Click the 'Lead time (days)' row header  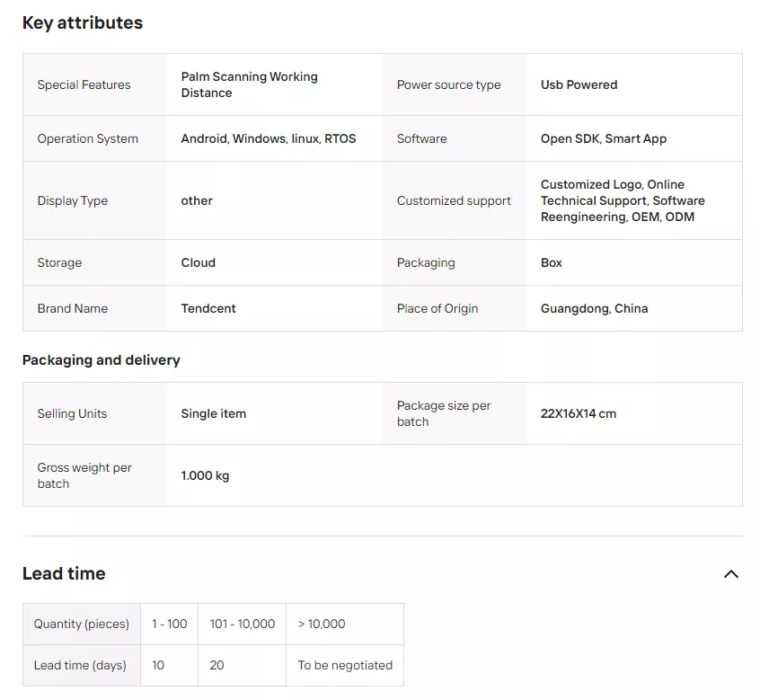[x=82, y=666]
